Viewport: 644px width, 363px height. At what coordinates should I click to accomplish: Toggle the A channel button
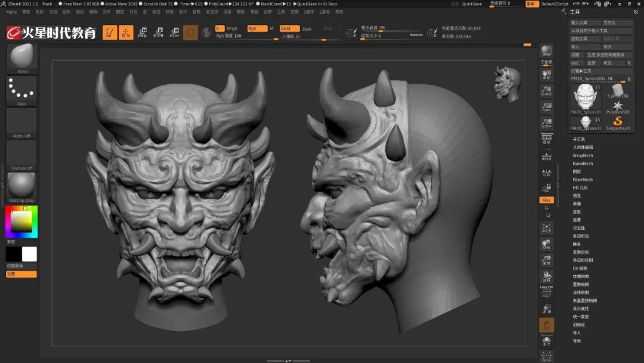click(219, 29)
